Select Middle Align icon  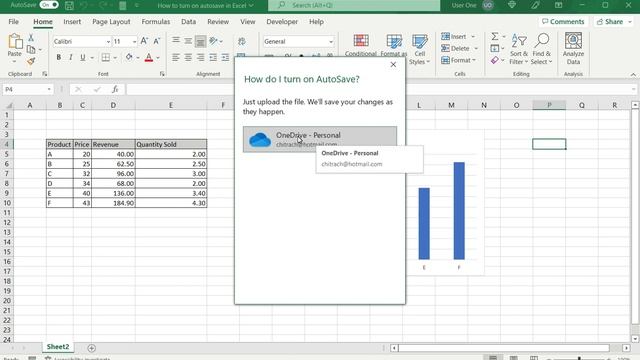(188, 41)
